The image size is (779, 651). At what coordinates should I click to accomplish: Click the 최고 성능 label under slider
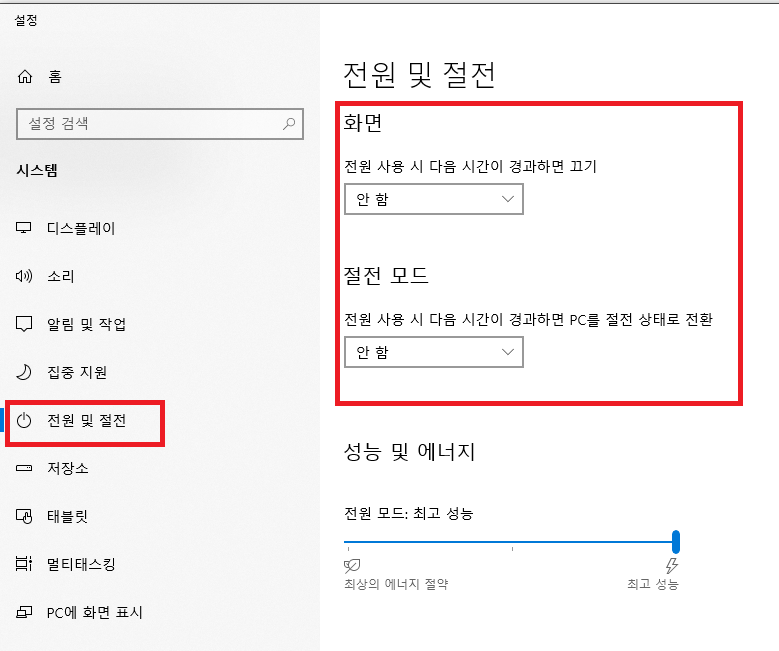(x=652, y=583)
